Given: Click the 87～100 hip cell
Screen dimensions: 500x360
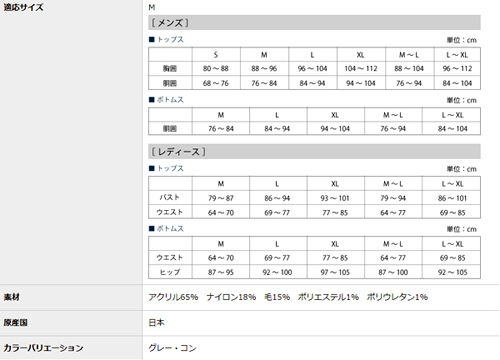Looking at the screenshot, I should [x=393, y=272].
